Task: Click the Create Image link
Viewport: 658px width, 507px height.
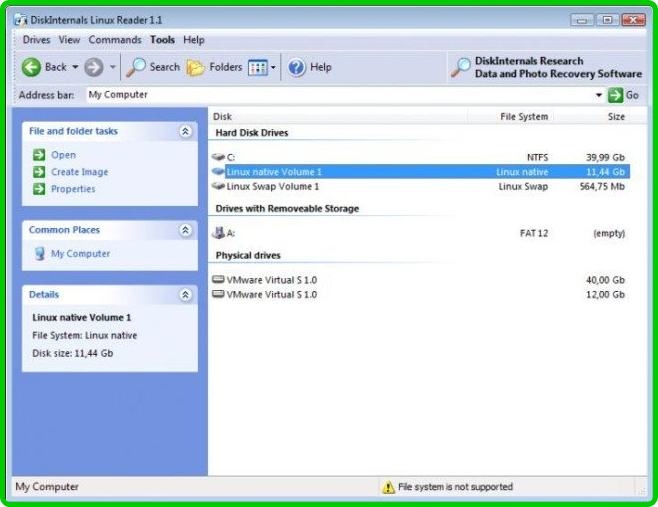Action: click(x=80, y=172)
